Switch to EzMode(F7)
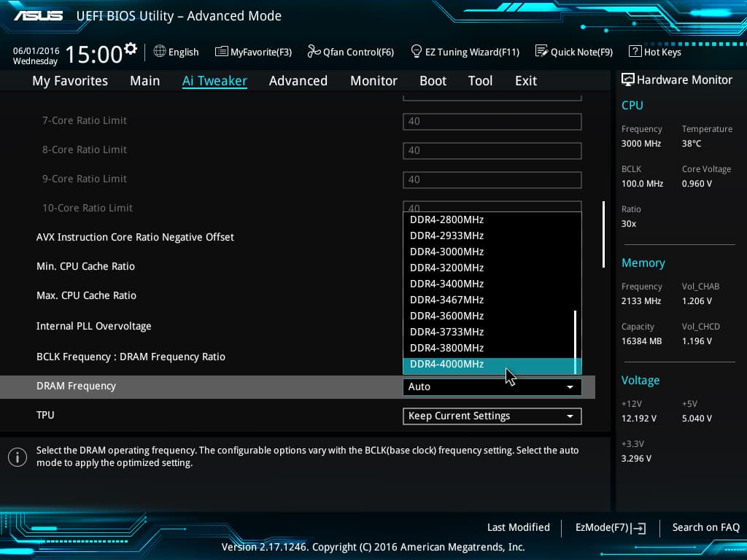This screenshot has width=747, height=560. click(x=602, y=528)
